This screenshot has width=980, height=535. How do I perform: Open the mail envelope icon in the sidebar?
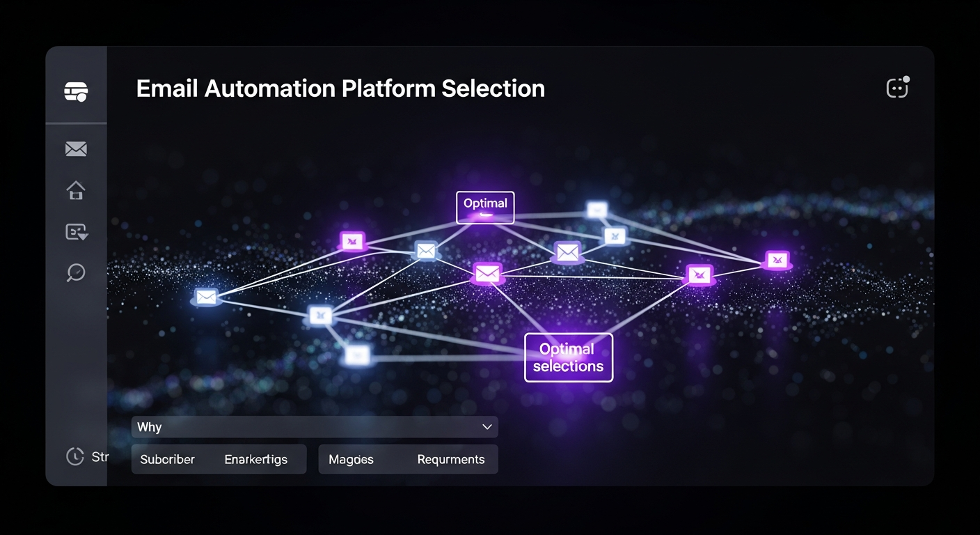tap(76, 148)
